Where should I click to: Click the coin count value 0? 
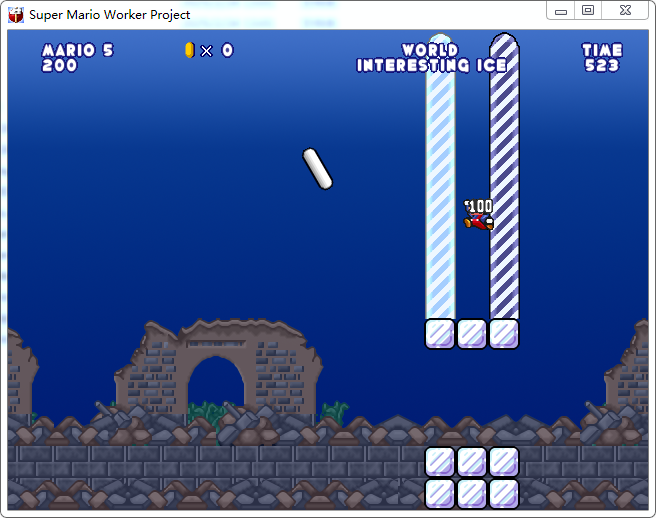227,50
